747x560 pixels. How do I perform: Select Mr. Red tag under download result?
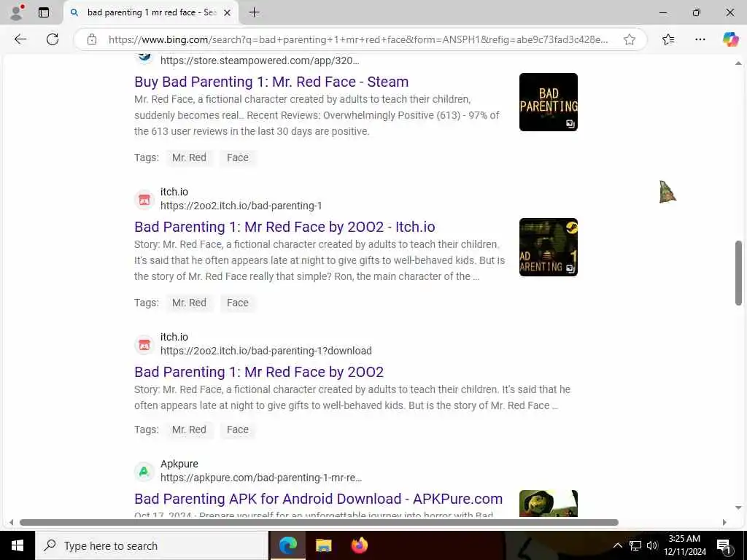[189, 429]
